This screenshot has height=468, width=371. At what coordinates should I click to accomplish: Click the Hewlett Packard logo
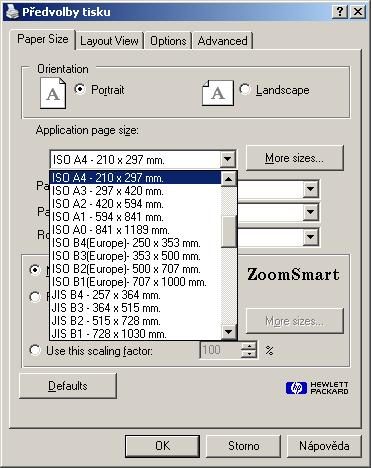coord(317,388)
